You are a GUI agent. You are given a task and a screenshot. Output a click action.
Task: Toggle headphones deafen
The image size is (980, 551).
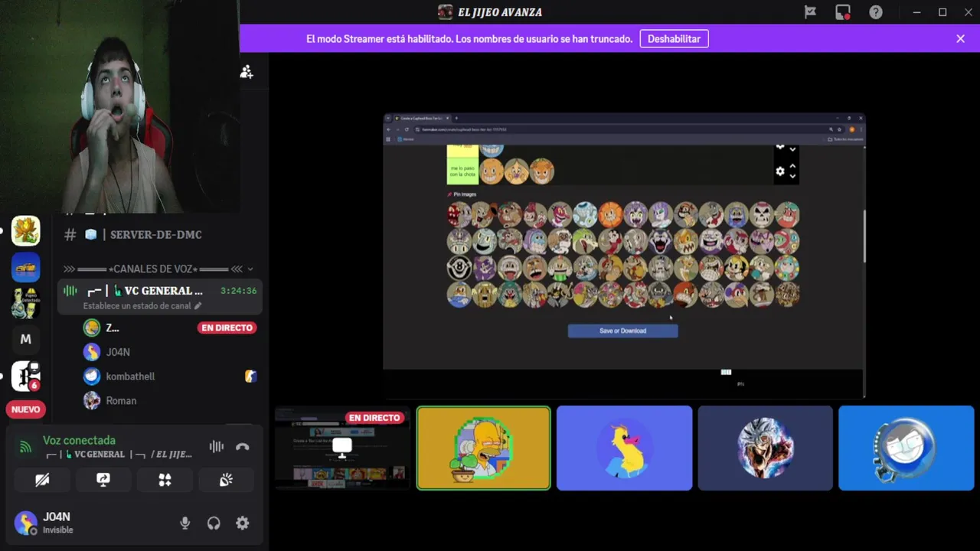click(x=214, y=523)
